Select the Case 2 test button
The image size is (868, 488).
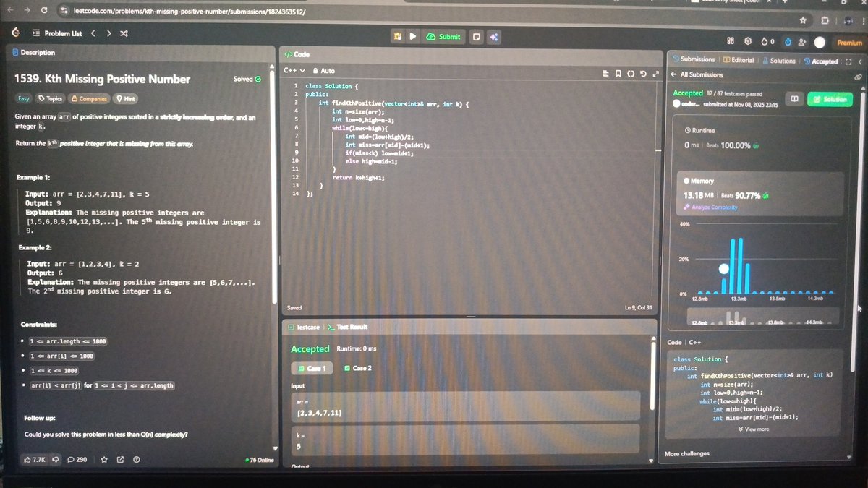coord(358,368)
